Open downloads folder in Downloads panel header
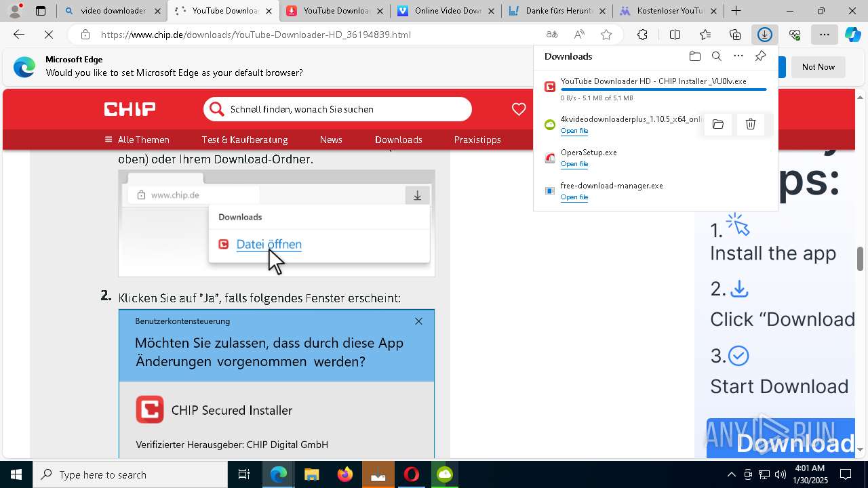Image resolution: width=868 pixels, height=488 pixels. (x=694, y=56)
